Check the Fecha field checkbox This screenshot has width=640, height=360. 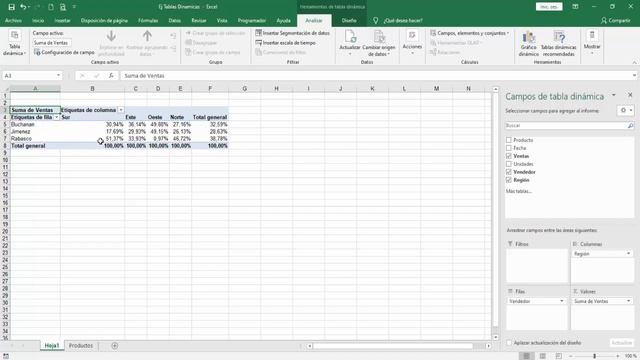509,148
